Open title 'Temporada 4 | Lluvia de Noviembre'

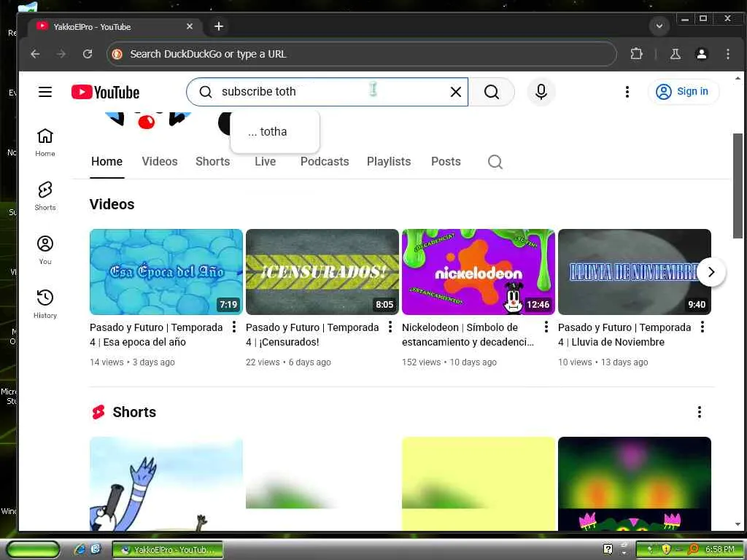(624, 335)
